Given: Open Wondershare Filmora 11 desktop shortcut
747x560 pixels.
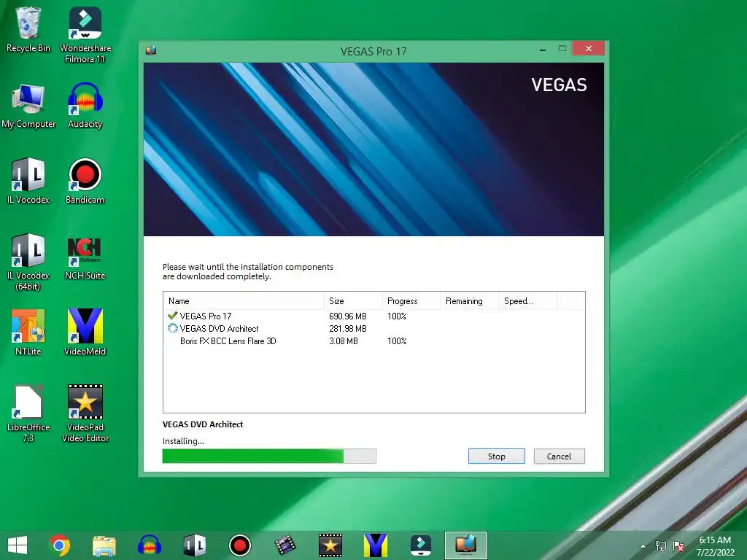Looking at the screenshot, I should tap(85, 35).
